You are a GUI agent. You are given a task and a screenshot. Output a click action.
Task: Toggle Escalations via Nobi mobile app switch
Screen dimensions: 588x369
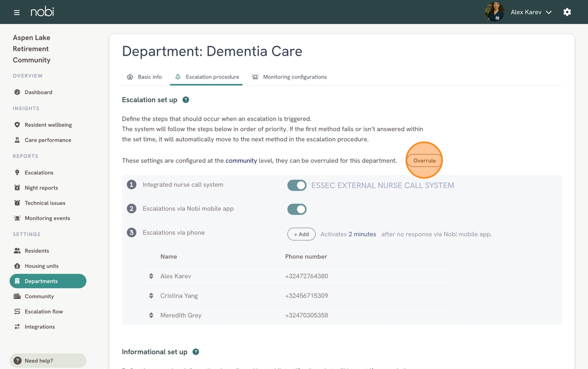click(297, 209)
